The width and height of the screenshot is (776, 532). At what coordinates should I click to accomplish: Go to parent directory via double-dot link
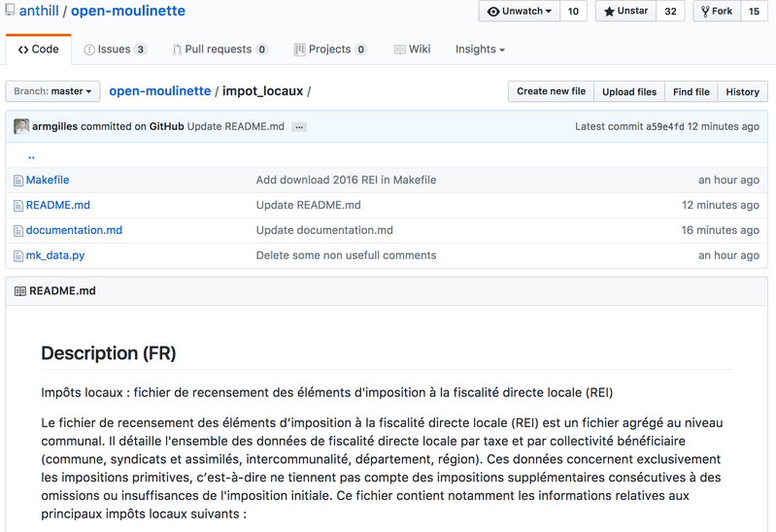(31, 156)
